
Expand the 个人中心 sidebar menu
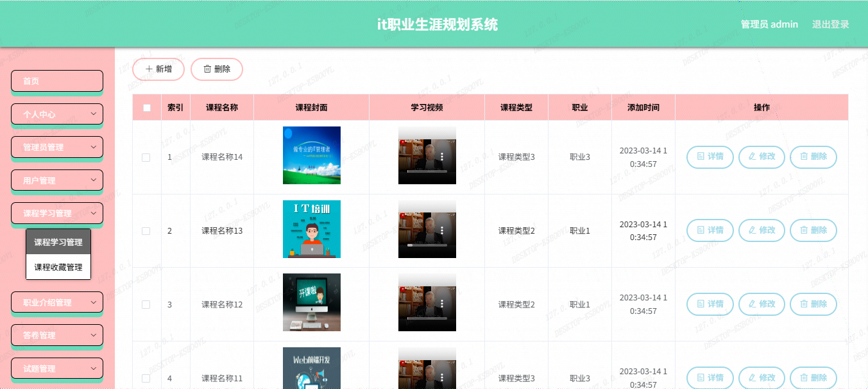tap(57, 114)
